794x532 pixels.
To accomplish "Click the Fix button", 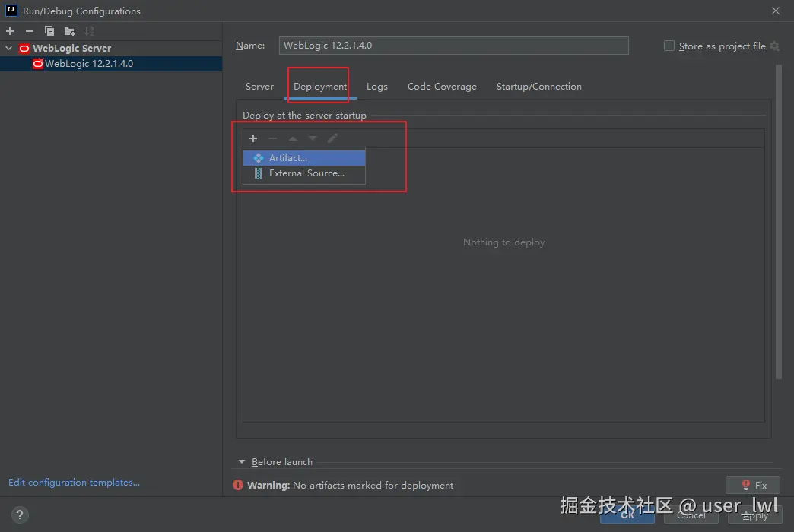I will pyautogui.click(x=752, y=485).
